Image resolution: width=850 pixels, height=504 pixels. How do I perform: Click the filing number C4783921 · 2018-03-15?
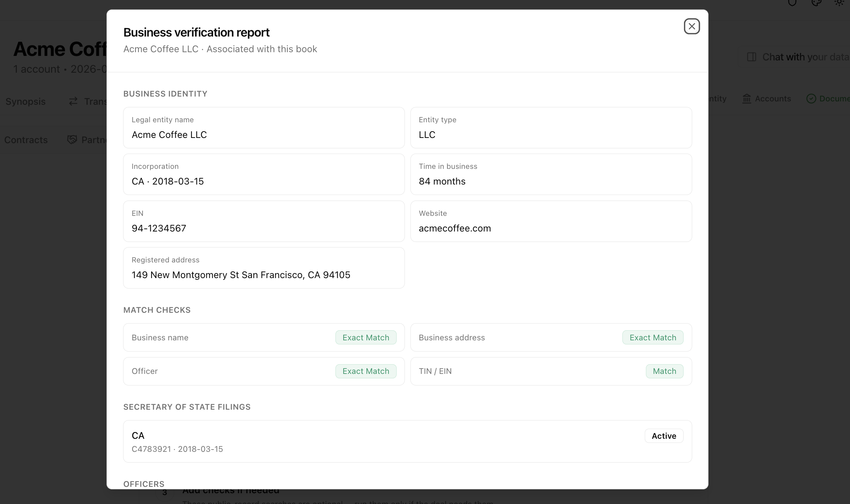(177, 449)
